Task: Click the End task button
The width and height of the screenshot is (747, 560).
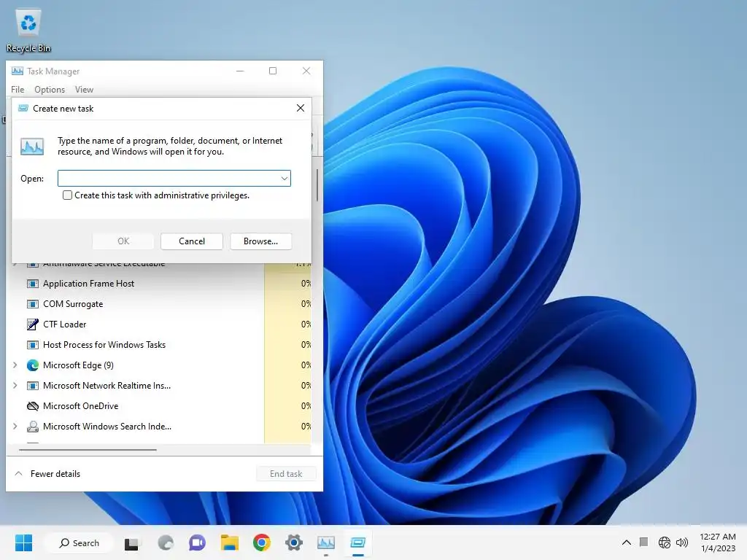Action: click(286, 474)
